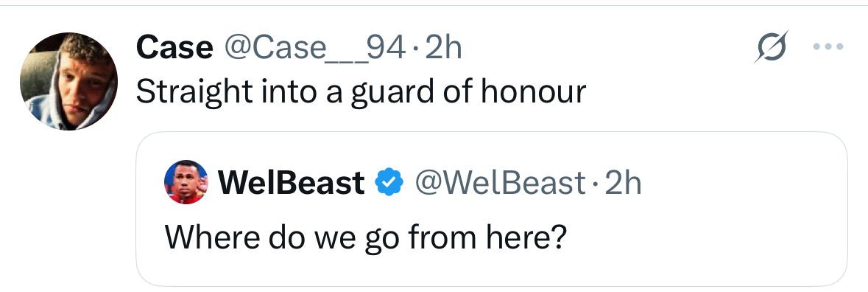Open the 2h timestamp on Case's post
The height and width of the screenshot is (292, 868).
coord(443,48)
